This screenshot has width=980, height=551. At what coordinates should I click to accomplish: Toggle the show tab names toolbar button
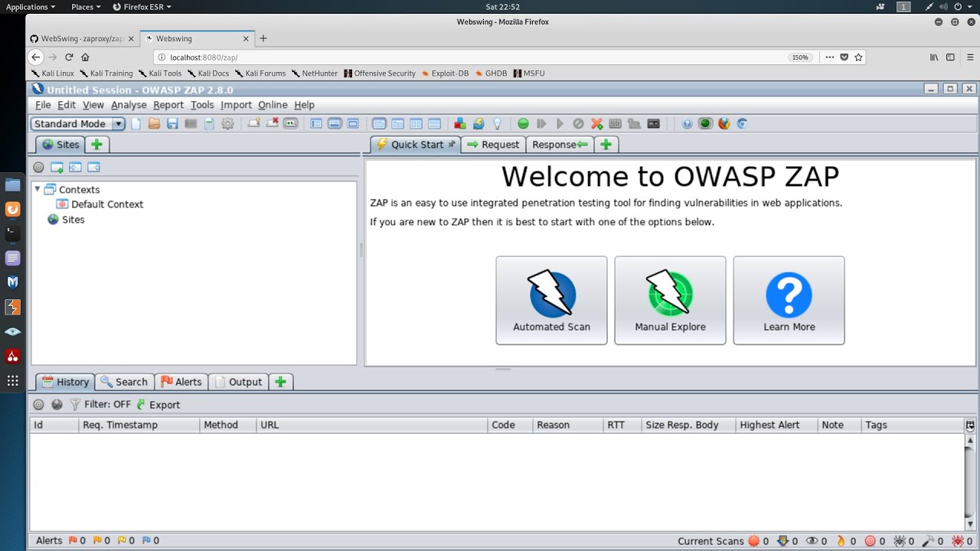290,124
